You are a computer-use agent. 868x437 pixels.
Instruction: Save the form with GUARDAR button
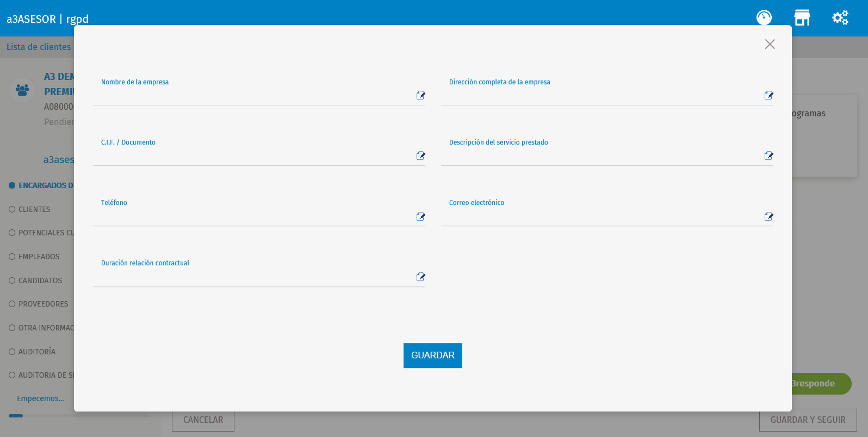(x=433, y=355)
